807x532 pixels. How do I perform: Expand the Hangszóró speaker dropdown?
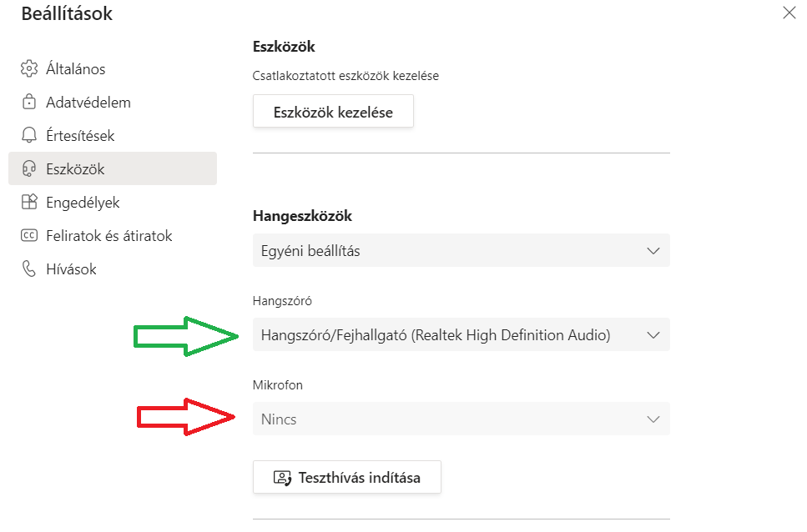(x=461, y=335)
